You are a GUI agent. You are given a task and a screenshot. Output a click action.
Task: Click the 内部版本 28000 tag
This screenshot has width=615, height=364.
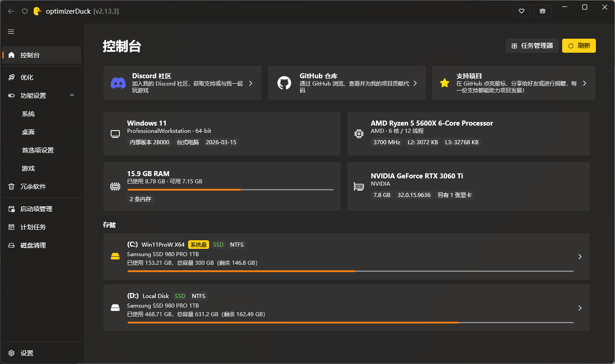[149, 142]
